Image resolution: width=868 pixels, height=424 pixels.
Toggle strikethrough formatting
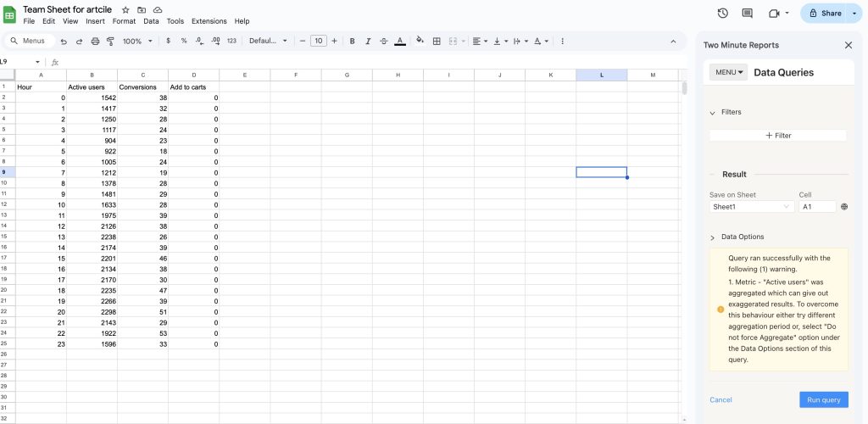(x=383, y=41)
